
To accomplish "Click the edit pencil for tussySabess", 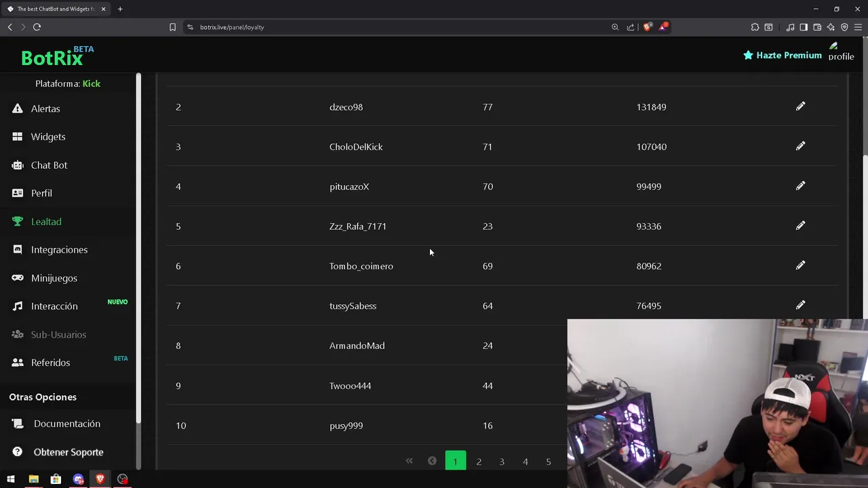I will click(800, 306).
